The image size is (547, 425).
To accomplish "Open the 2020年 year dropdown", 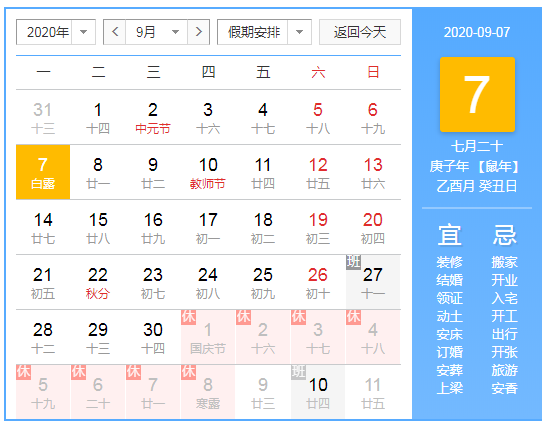I will pos(56,32).
